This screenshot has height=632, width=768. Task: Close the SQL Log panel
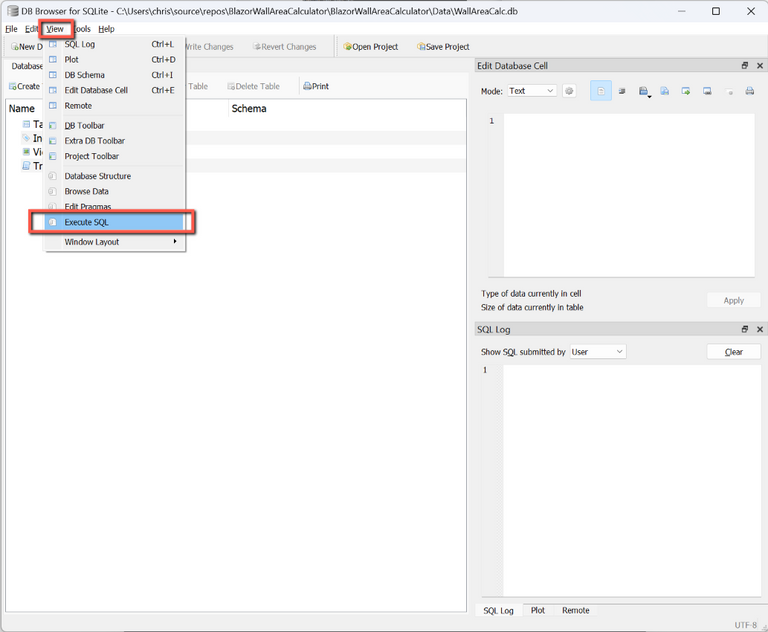[x=760, y=329]
